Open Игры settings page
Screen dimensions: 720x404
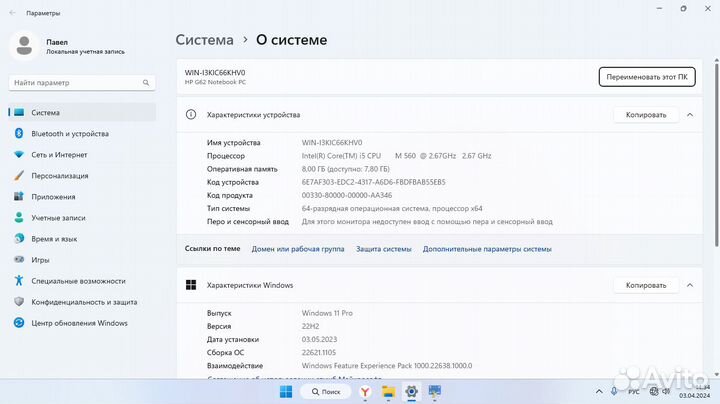click(x=82, y=260)
